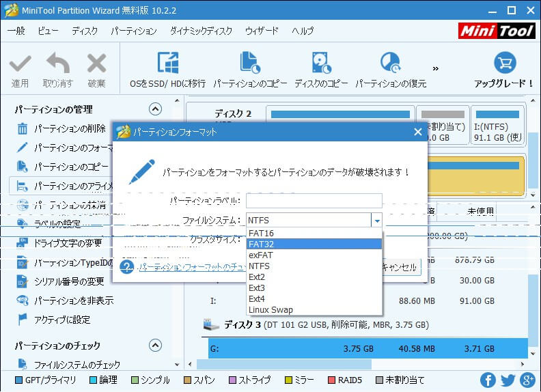This screenshot has width=541, height=392.
Task: Click the Discard (破棄) X icon
Action: pyautogui.click(x=96, y=63)
